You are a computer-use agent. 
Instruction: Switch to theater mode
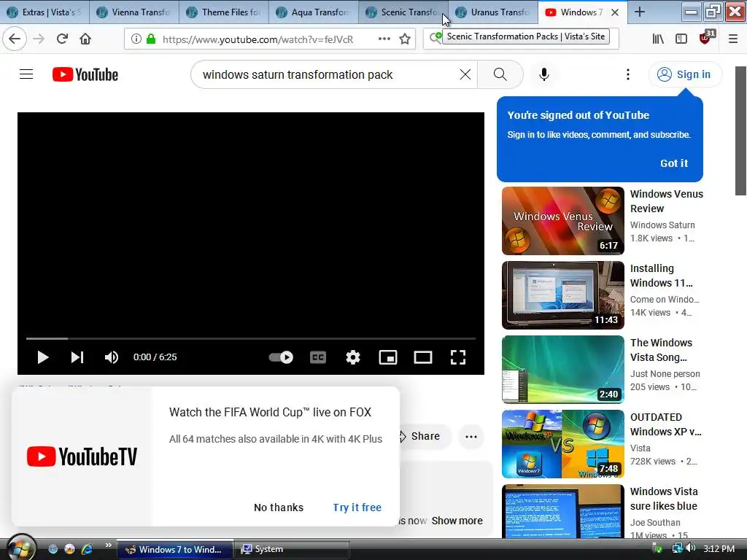pos(422,357)
